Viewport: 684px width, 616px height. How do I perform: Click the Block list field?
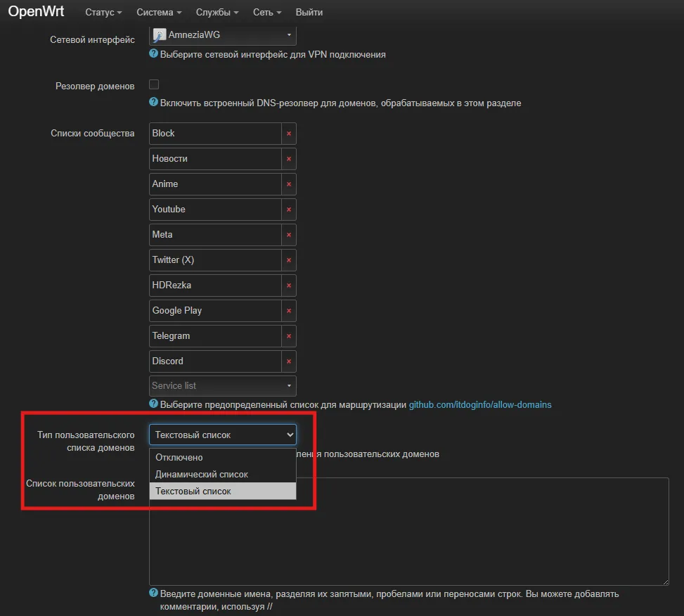pos(215,134)
